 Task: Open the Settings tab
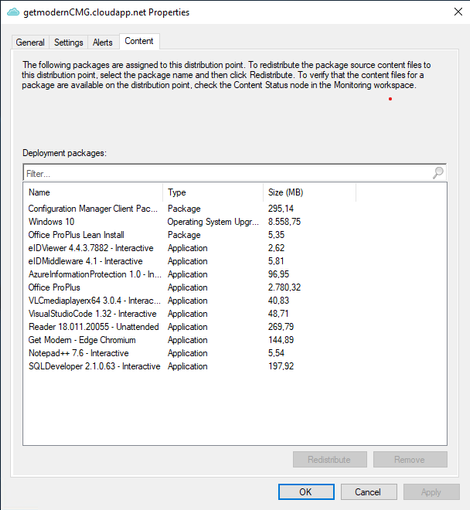click(69, 42)
